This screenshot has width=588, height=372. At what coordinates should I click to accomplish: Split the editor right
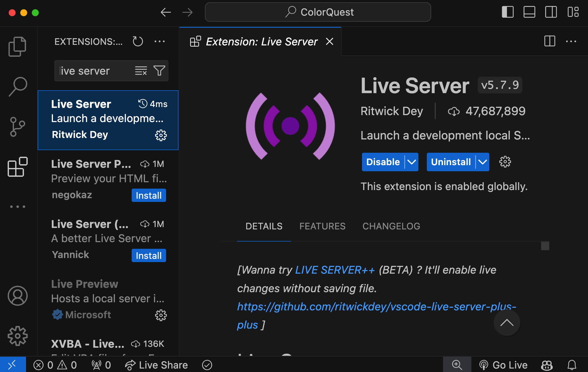point(550,41)
